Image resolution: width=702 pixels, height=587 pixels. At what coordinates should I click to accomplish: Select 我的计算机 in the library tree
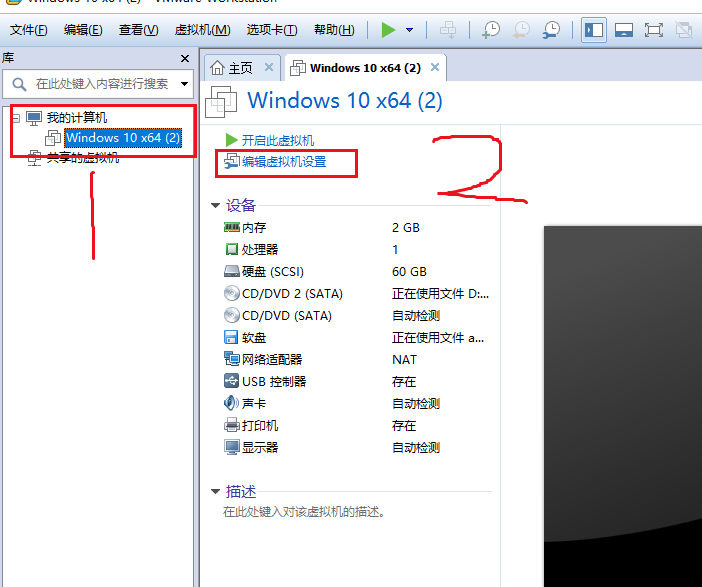(x=77, y=118)
